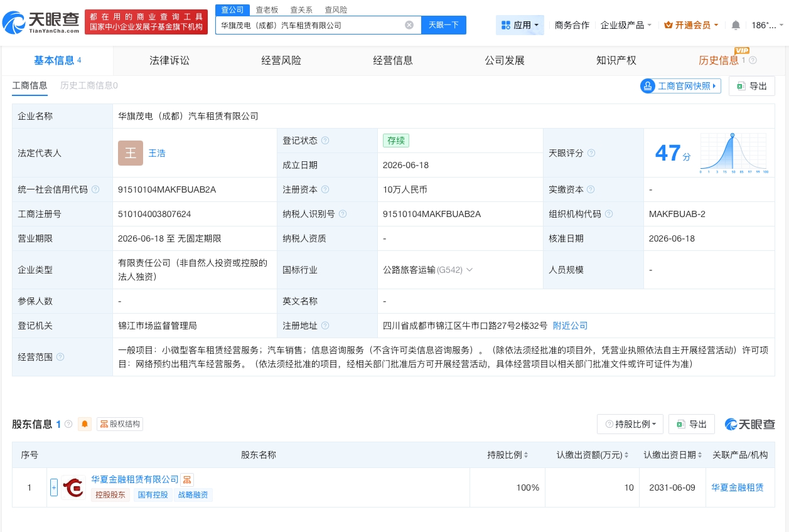
Task: Click the help icon beside 登记状态
Action: point(325,141)
